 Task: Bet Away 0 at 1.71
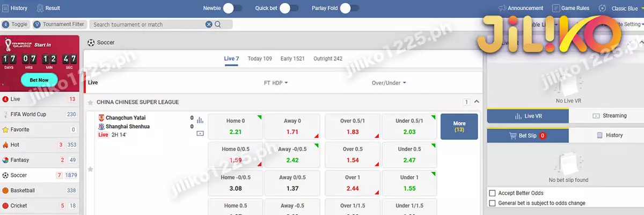[x=292, y=127]
